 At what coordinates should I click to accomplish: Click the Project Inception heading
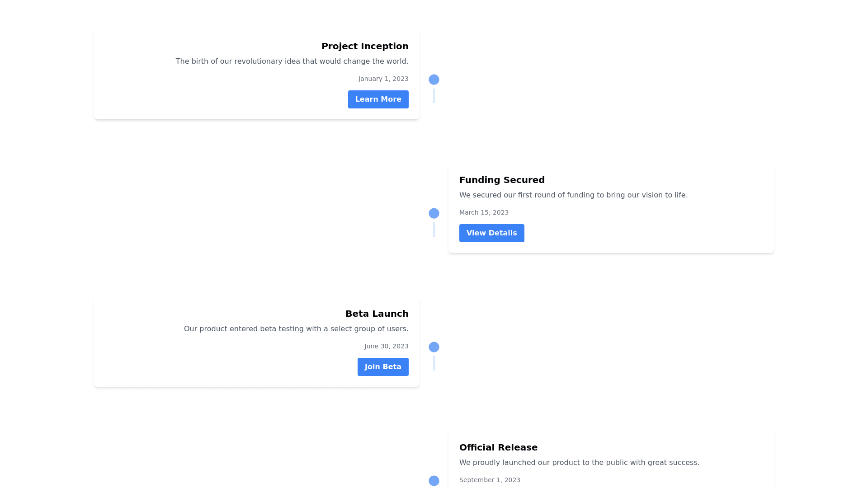(365, 46)
